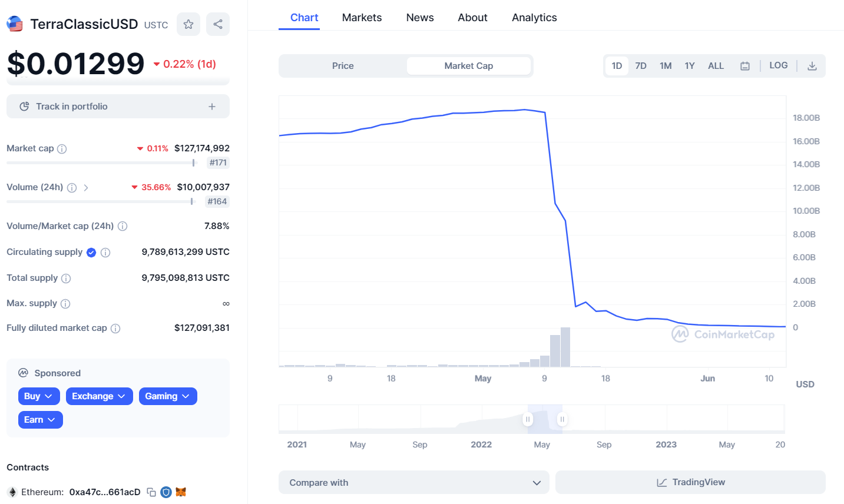The width and height of the screenshot is (844, 504).
Task: Click the TradingView chart button
Action: coord(690,482)
